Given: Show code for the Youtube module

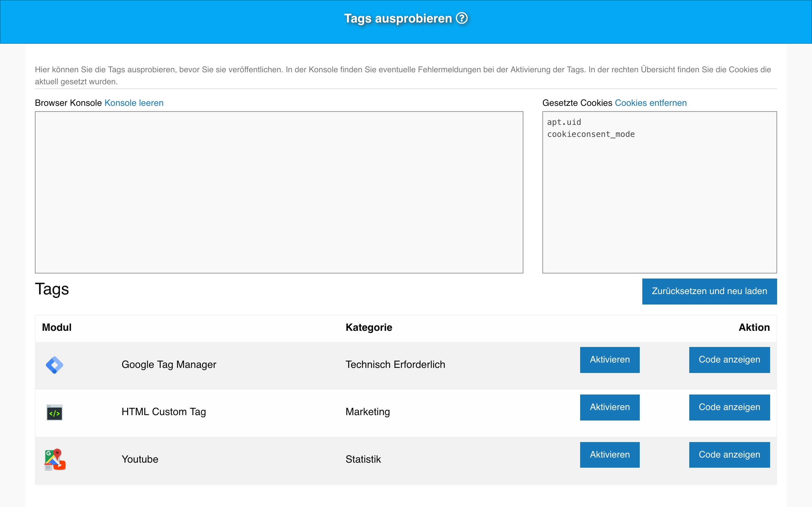Looking at the screenshot, I should tap(730, 454).
